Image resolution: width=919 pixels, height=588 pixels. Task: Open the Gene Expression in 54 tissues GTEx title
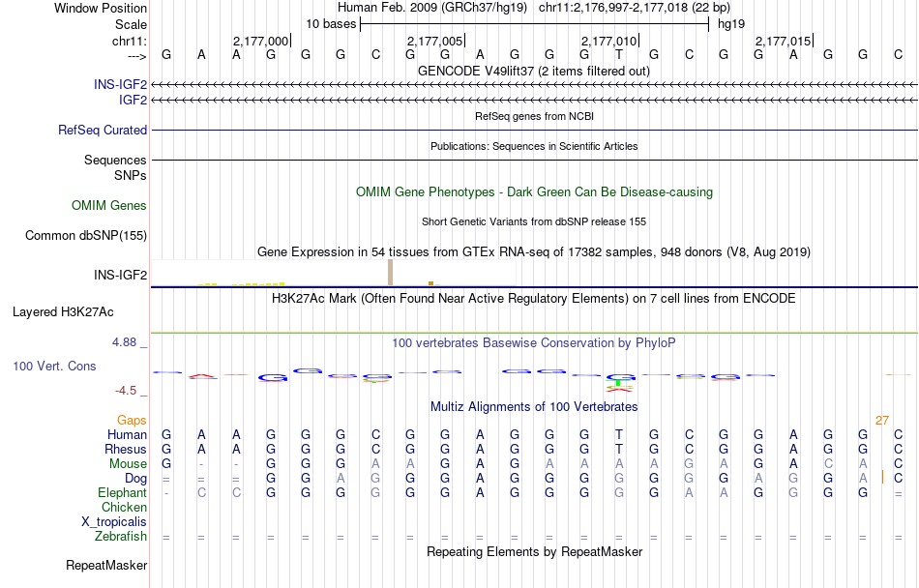534,251
